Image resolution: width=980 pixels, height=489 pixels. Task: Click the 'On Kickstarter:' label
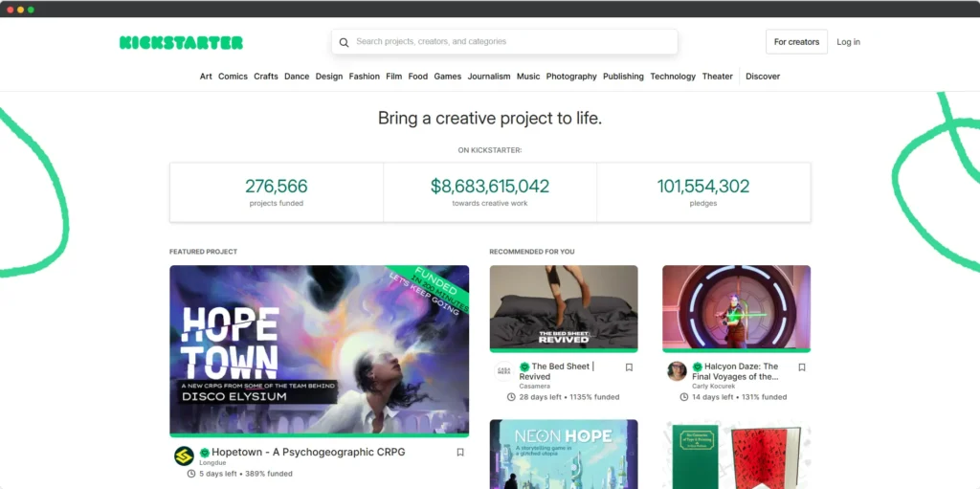(490, 150)
